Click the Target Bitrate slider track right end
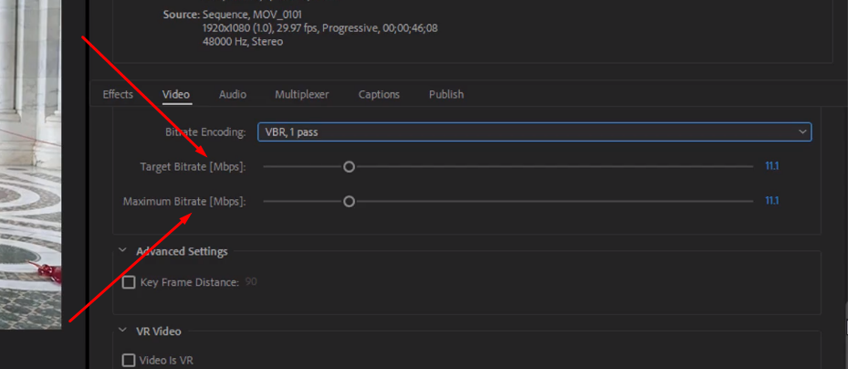 (750, 167)
